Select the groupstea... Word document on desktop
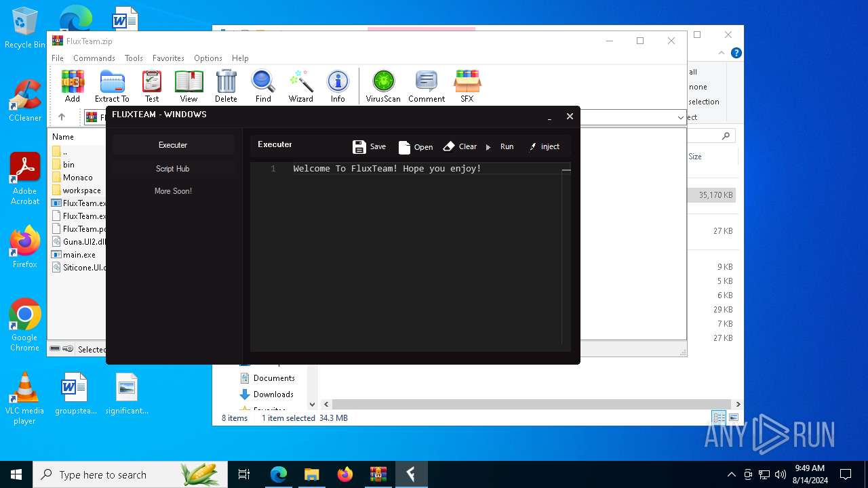868x488 pixels. pyautogui.click(x=75, y=394)
